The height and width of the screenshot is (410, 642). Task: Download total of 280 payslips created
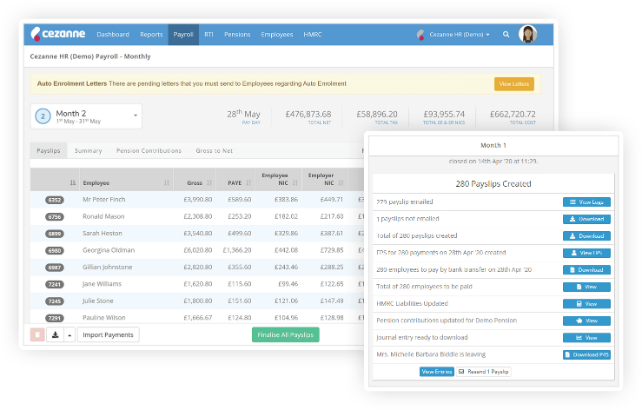pos(587,236)
